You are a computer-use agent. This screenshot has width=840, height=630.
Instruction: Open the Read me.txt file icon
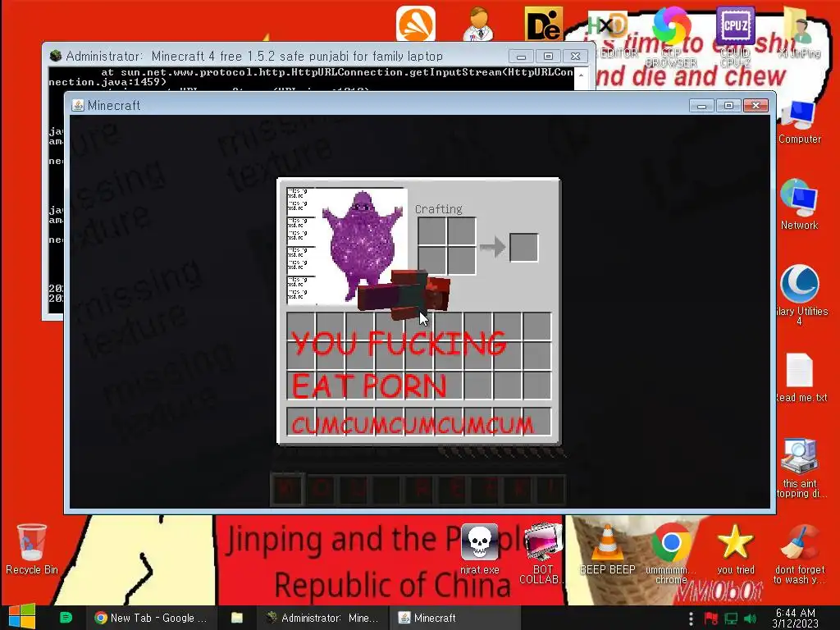[x=800, y=377]
